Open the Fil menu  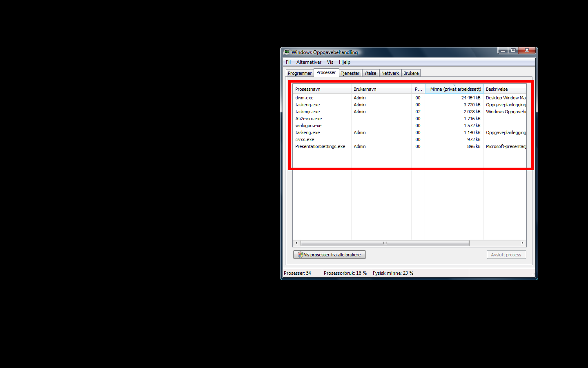click(288, 62)
